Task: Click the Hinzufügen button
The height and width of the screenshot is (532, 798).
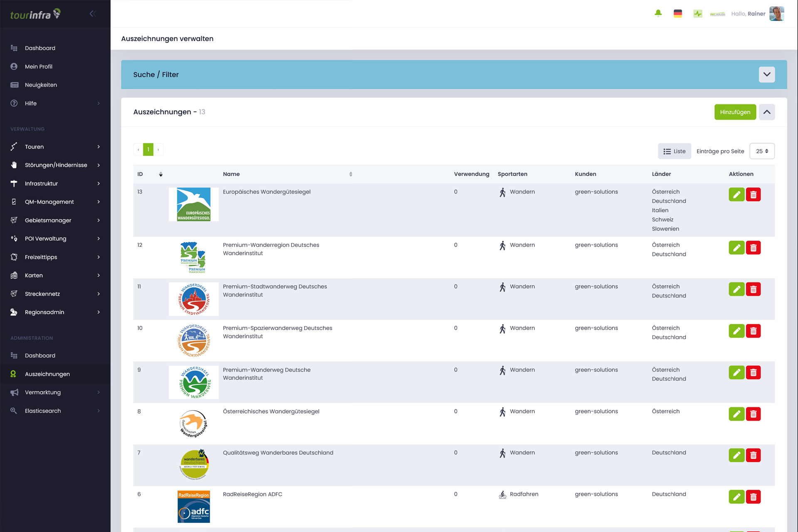Action: coord(735,112)
